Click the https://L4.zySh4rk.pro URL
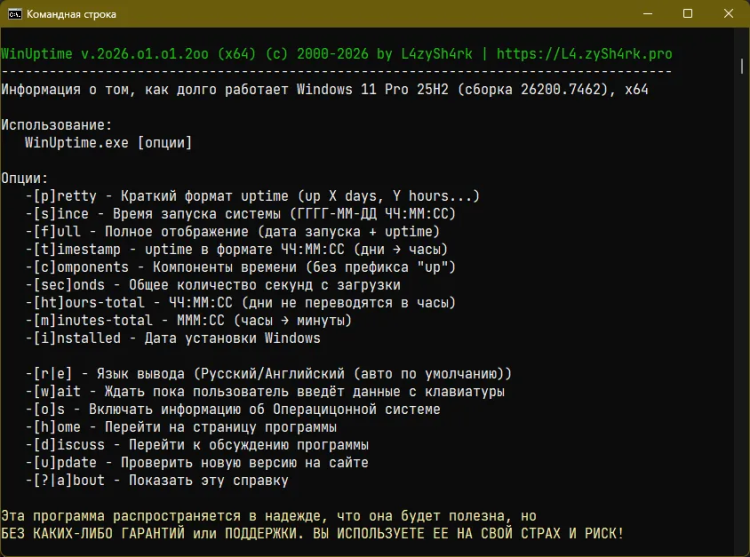 pyautogui.click(x=584, y=54)
